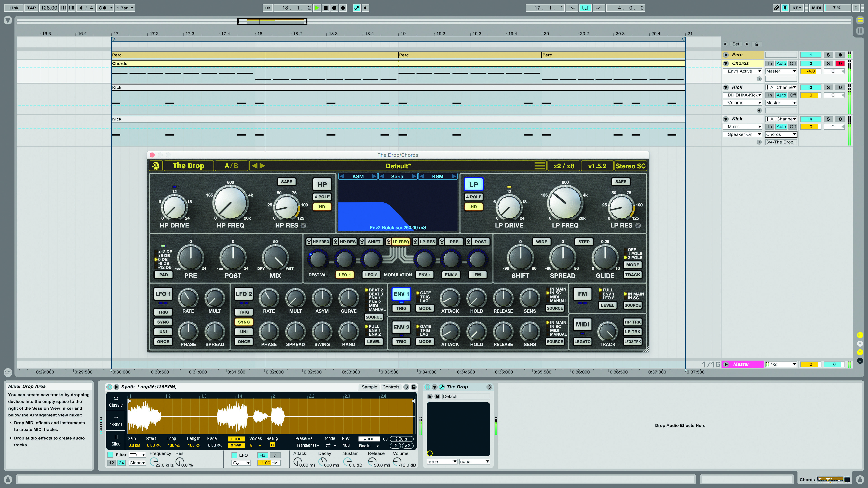Image resolution: width=868 pixels, height=488 pixels.
Task: Click the Stereo SC button
Action: pos(630,166)
